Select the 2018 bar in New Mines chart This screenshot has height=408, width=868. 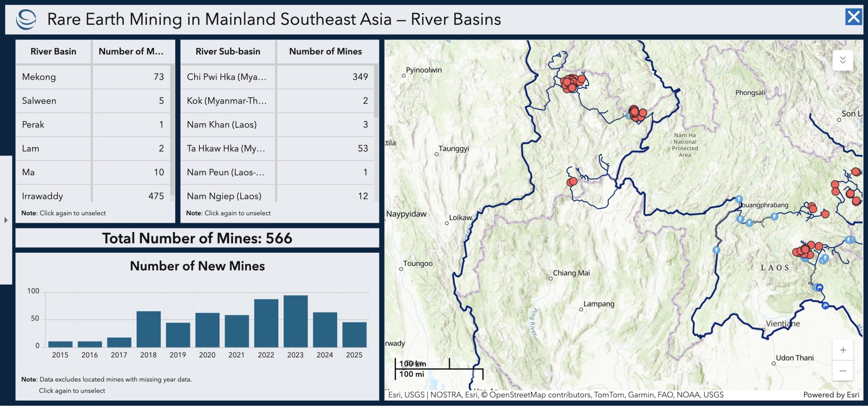(149, 329)
